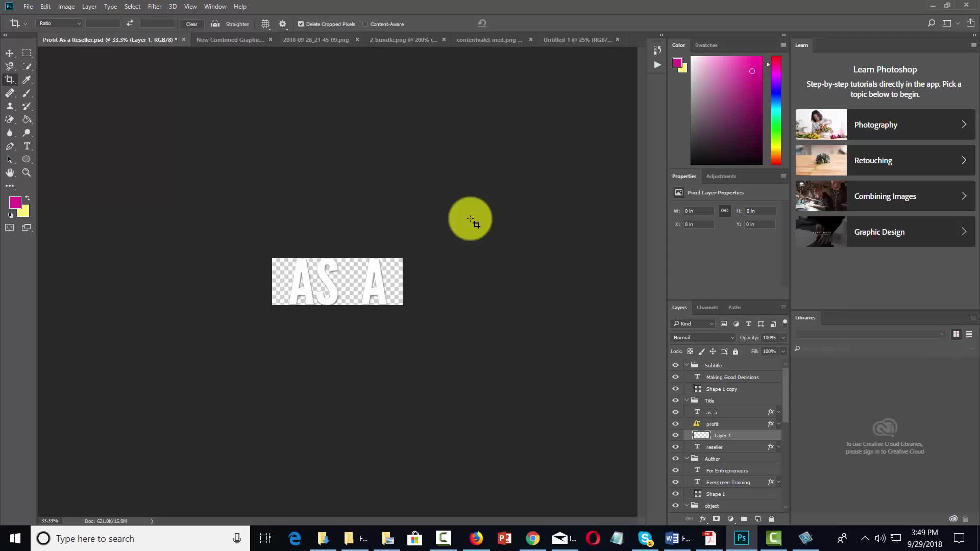The height and width of the screenshot is (551, 980).
Task: Uncheck Delete Cropped Pixels
Action: coord(301,24)
